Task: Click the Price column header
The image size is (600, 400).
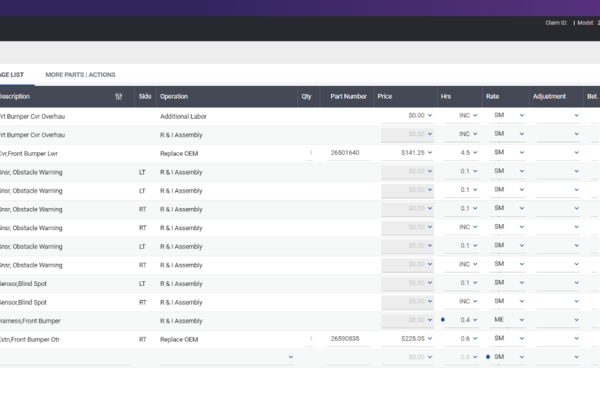Action: [385, 97]
